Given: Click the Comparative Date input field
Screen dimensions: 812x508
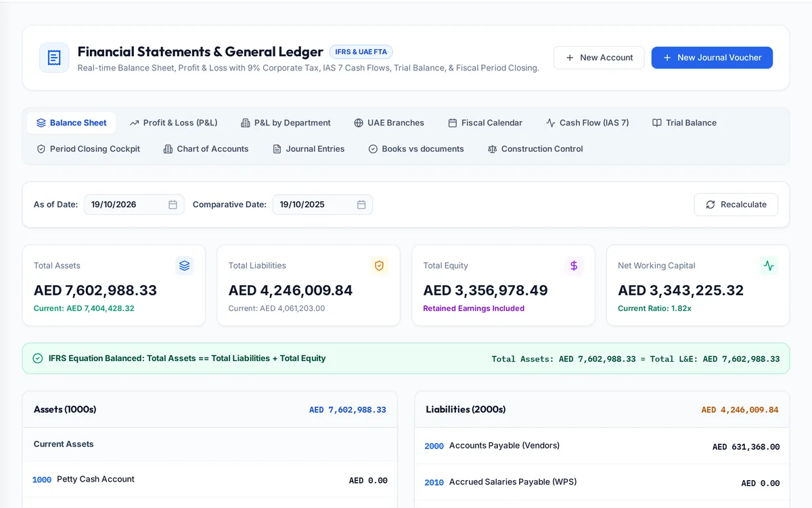Looking at the screenshot, I should (x=323, y=205).
